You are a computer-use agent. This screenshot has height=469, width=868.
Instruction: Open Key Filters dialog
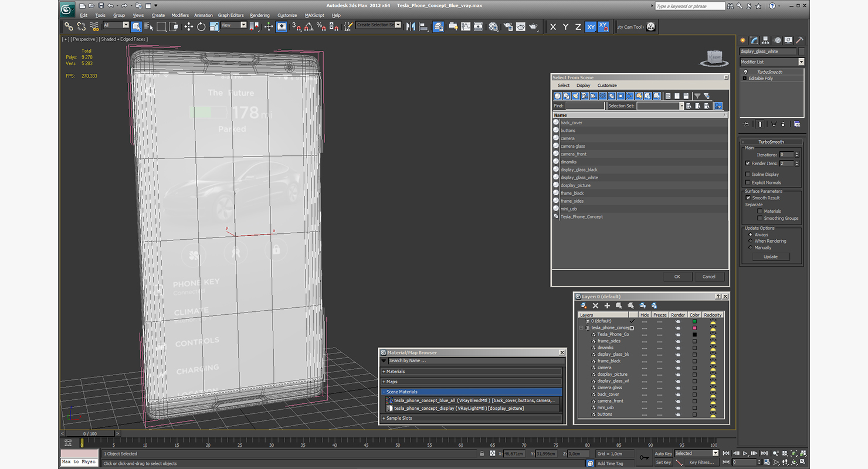(x=701, y=462)
